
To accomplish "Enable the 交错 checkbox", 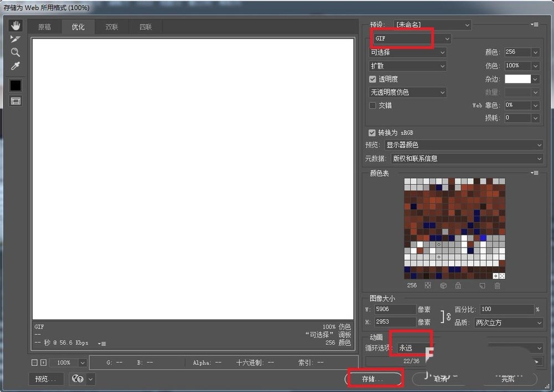I will pos(372,105).
